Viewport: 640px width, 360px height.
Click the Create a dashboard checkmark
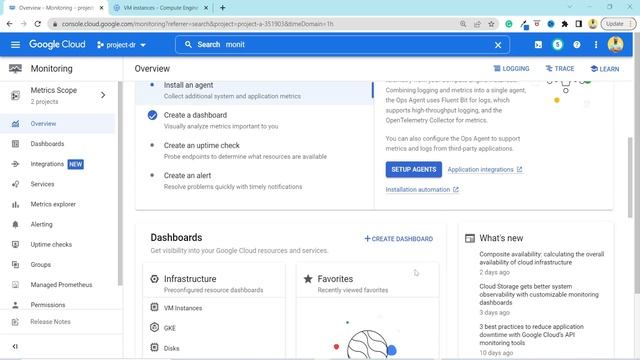coord(152,115)
